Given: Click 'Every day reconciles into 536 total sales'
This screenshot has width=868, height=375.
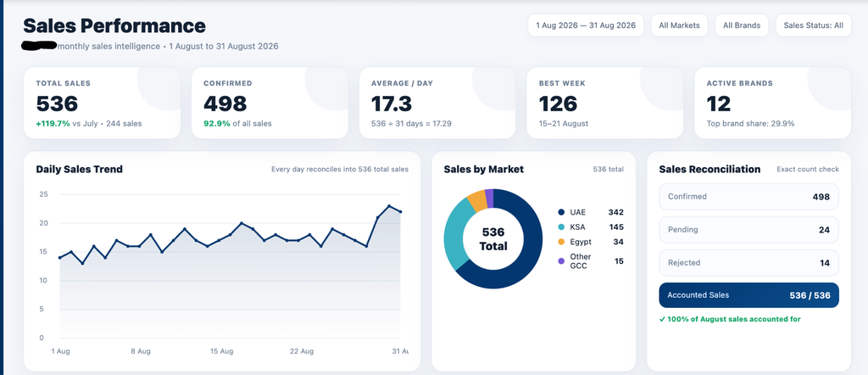Looking at the screenshot, I should pos(340,170).
